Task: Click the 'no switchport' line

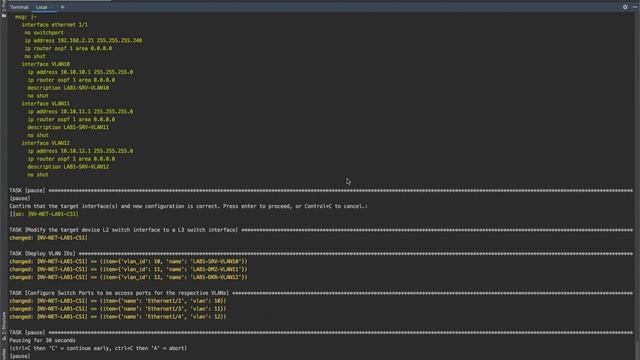Action: pyautogui.click(x=44, y=33)
